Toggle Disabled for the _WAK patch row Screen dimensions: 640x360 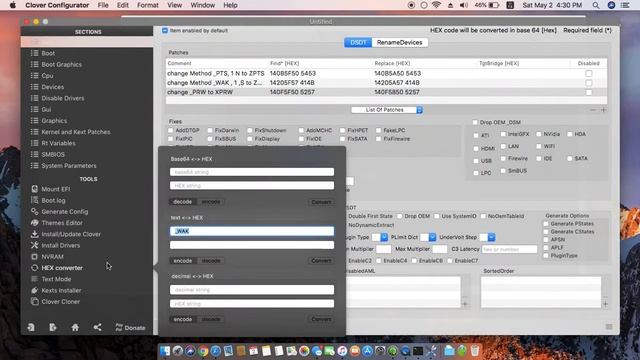pyautogui.click(x=589, y=83)
